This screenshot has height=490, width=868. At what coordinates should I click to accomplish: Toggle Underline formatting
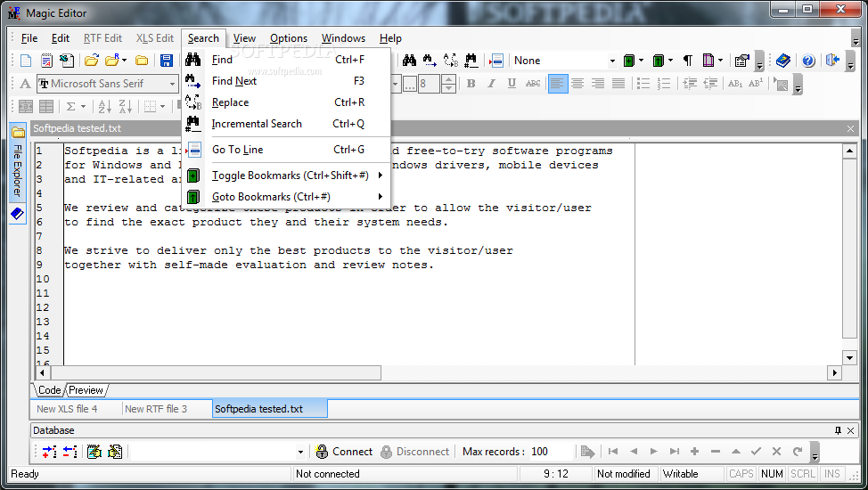pyautogui.click(x=512, y=84)
